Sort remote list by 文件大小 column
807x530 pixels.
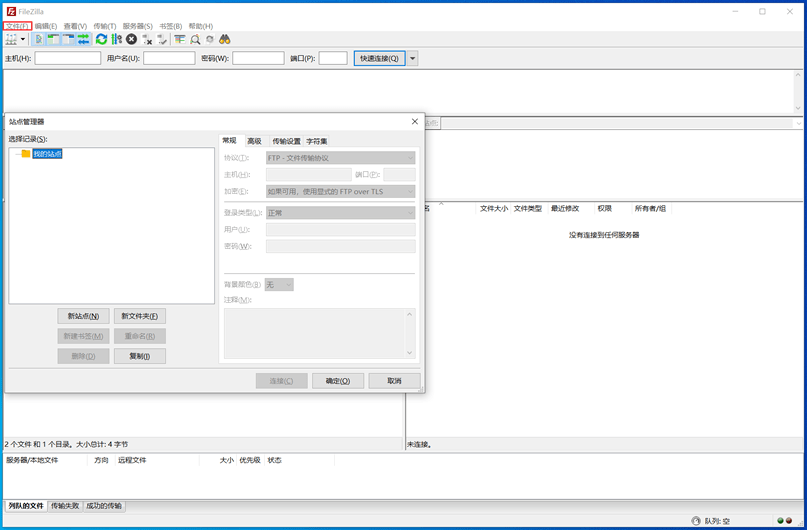(494, 208)
